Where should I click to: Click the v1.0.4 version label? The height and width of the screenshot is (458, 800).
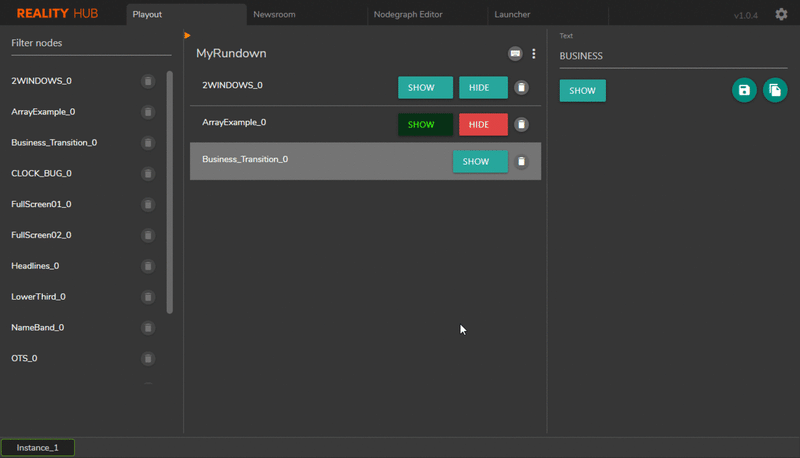pyautogui.click(x=745, y=15)
